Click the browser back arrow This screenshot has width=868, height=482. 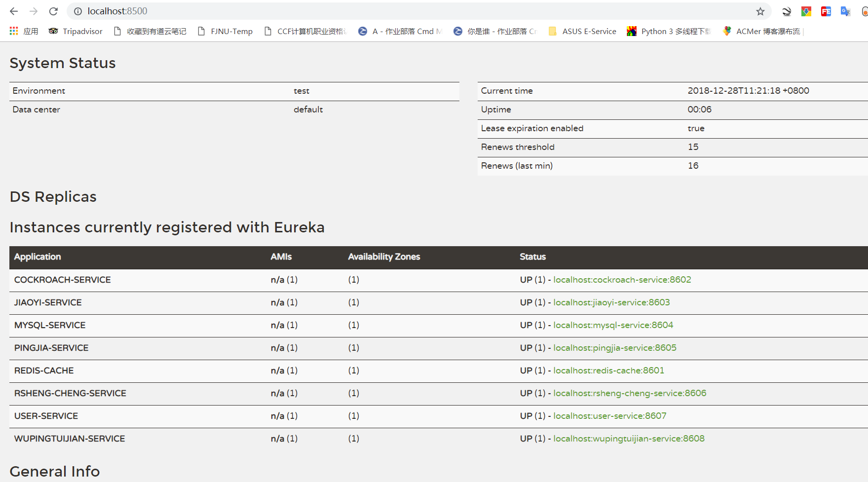pos(14,11)
